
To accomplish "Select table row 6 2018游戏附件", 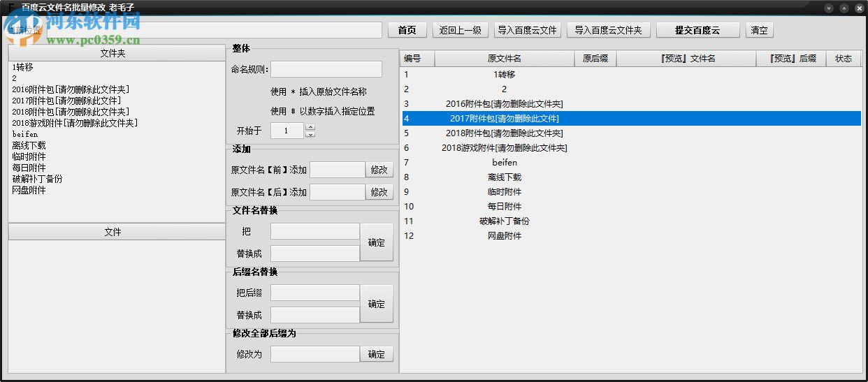I will pos(631,148).
